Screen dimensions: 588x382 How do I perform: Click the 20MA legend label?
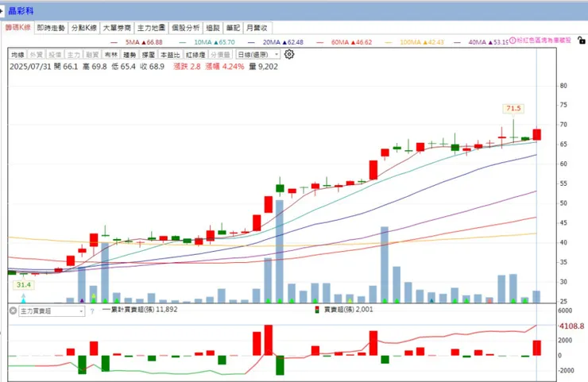(x=283, y=42)
